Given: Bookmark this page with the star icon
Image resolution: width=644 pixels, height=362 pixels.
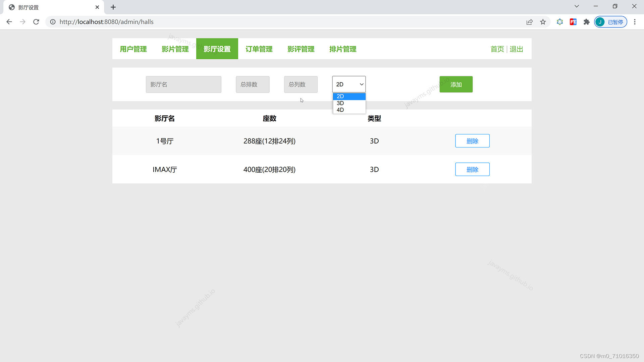Looking at the screenshot, I should [x=543, y=22].
